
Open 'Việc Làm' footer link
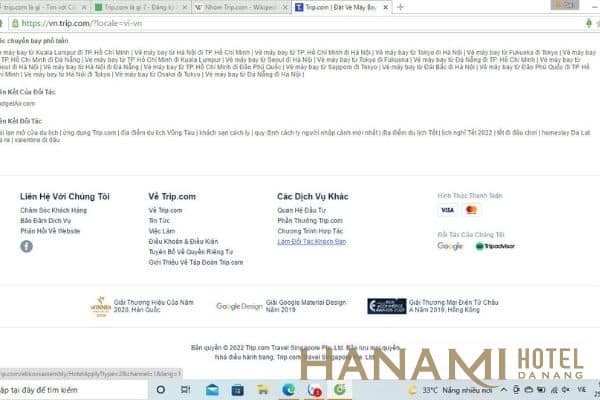point(162,231)
